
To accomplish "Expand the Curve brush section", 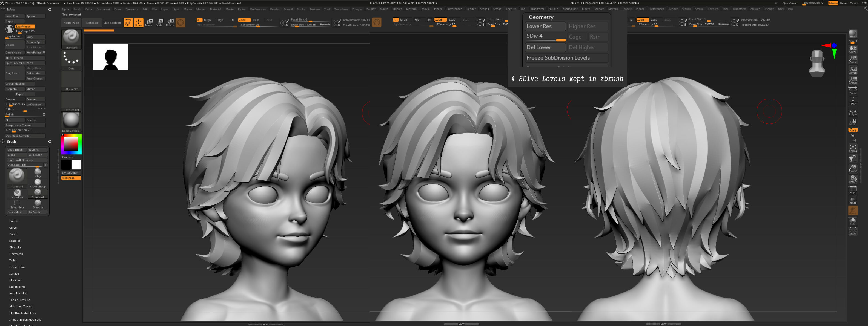I will (13, 228).
